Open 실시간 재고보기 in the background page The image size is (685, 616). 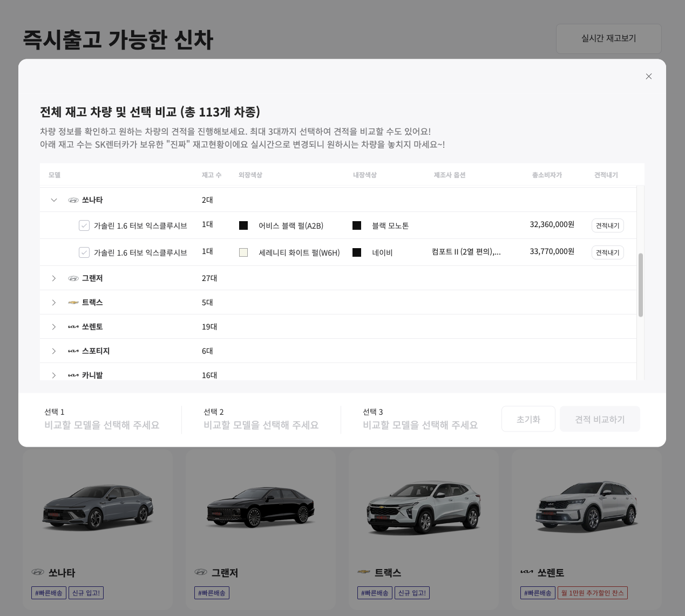pos(609,39)
